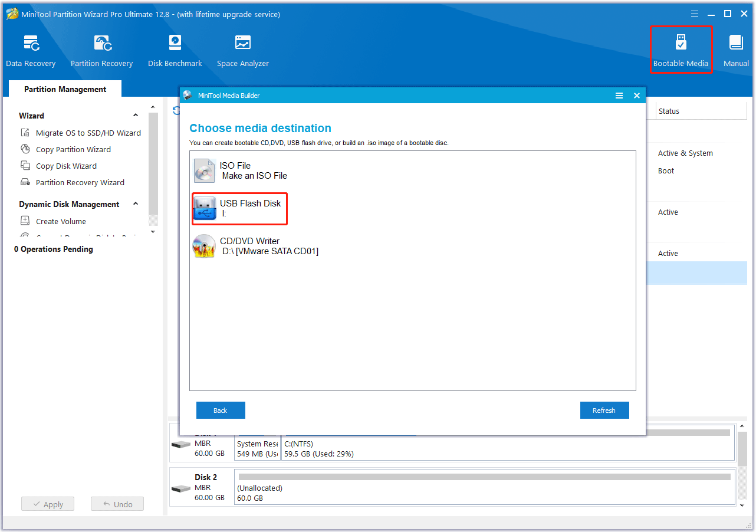
Task: Open the Manual
Action: click(x=735, y=50)
